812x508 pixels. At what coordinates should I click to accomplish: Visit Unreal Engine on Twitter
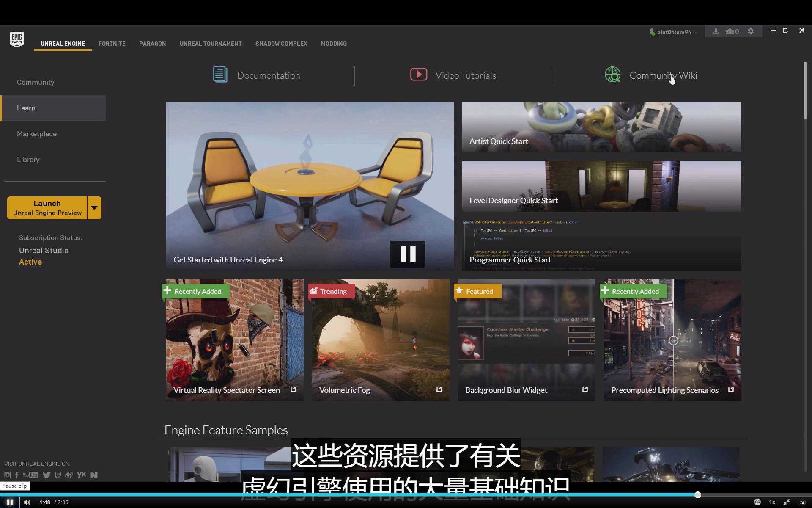point(47,475)
